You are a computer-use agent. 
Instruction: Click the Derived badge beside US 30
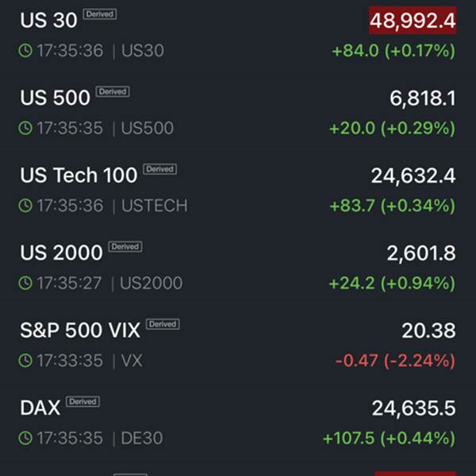pos(99,14)
